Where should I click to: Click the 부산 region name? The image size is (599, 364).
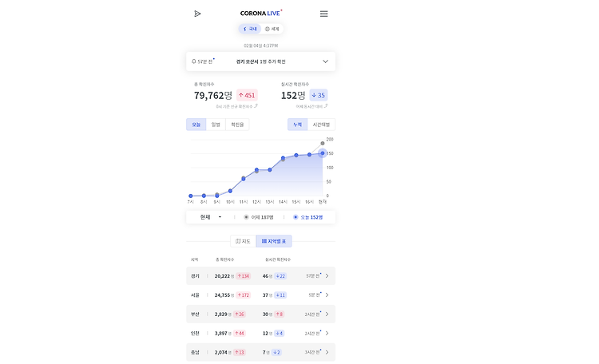pos(195,314)
